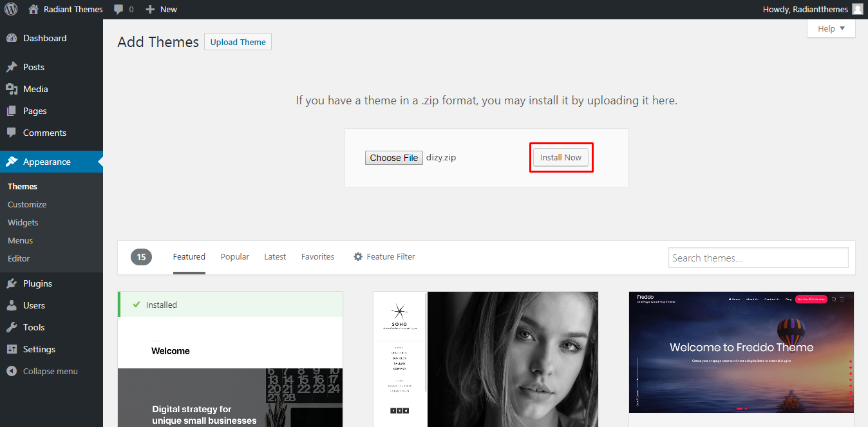The width and height of the screenshot is (868, 427).
Task: Click the Dashboard gauge icon
Action: click(x=12, y=38)
